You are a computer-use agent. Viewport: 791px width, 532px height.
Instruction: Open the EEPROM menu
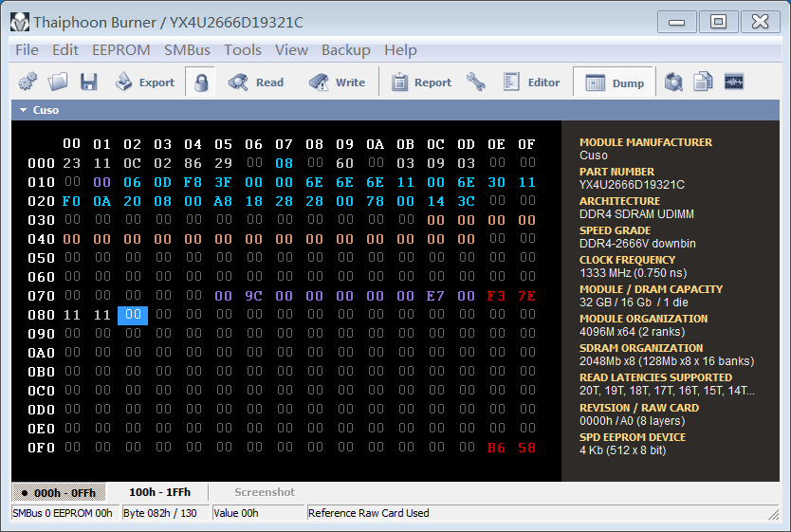pyautogui.click(x=121, y=50)
